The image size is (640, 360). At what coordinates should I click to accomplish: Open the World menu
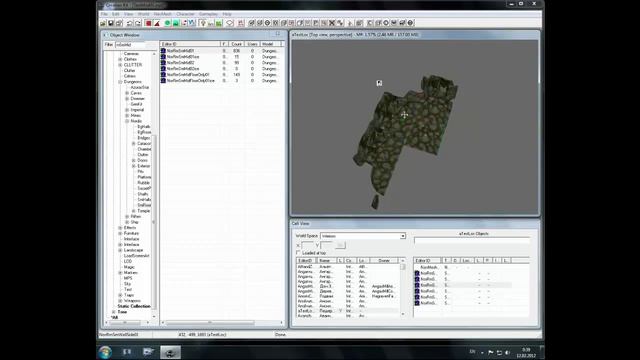click(x=143, y=14)
